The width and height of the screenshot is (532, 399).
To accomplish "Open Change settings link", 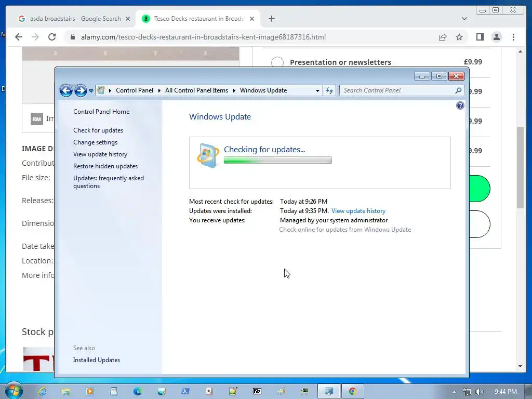I will click(x=96, y=142).
